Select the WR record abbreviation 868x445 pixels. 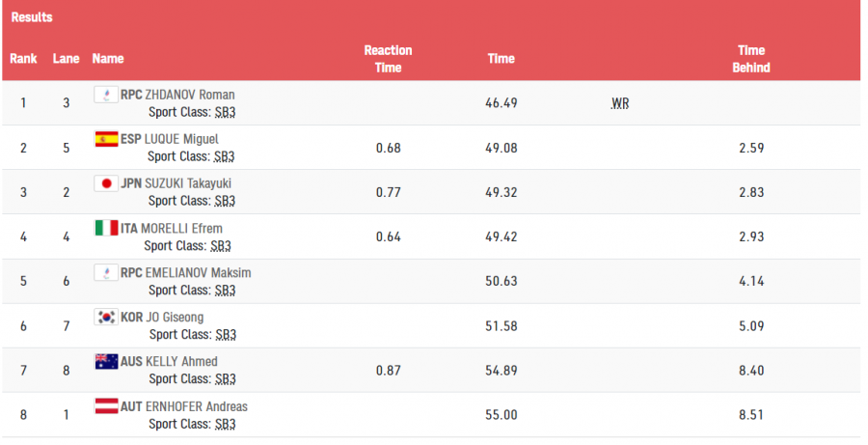coord(620,103)
